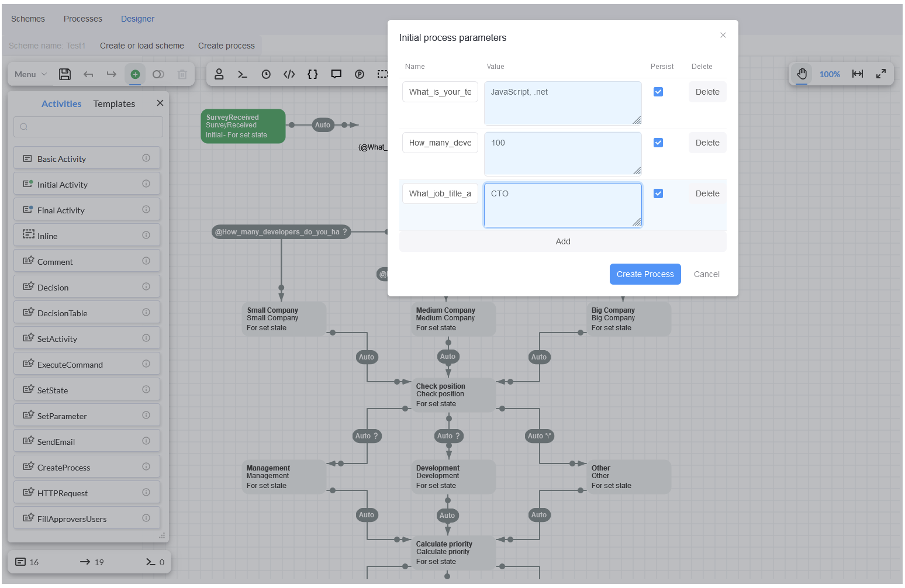Viewport: 905px width, 588px height.
Task: Click the green add activity icon
Action: click(x=135, y=74)
